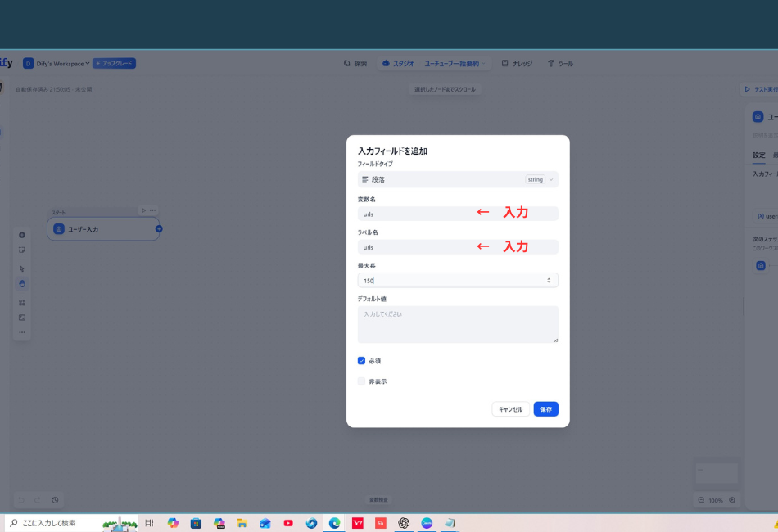Check the 必須 (required) checkbox
Image resolution: width=778 pixels, height=532 pixels.
point(362,361)
